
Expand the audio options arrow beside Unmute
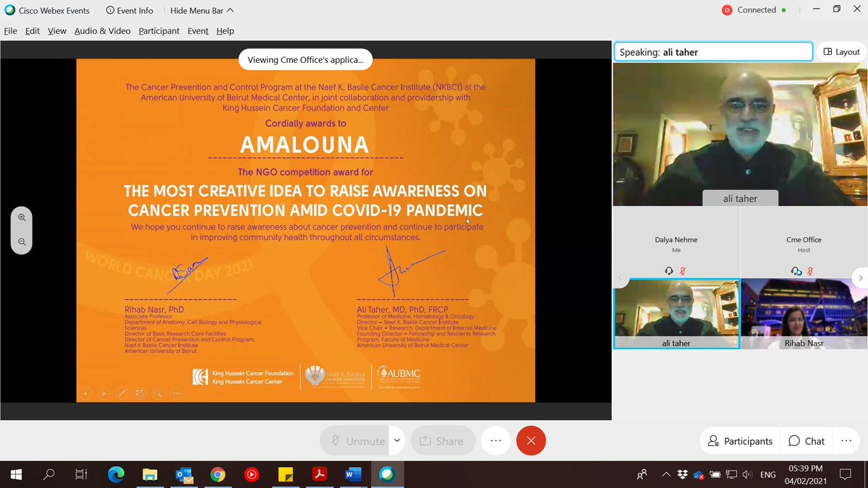pyautogui.click(x=396, y=440)
